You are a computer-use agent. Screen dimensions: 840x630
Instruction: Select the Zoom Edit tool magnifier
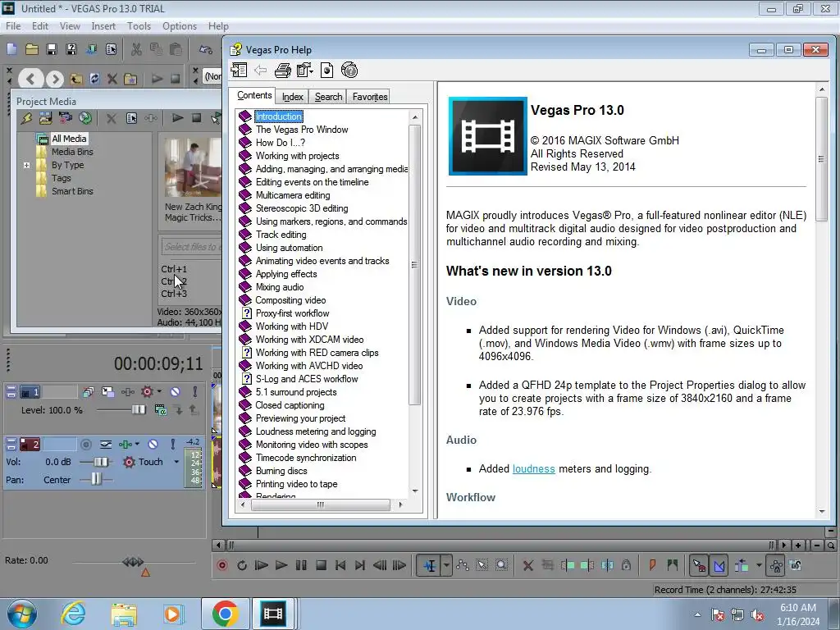(501, 565)
